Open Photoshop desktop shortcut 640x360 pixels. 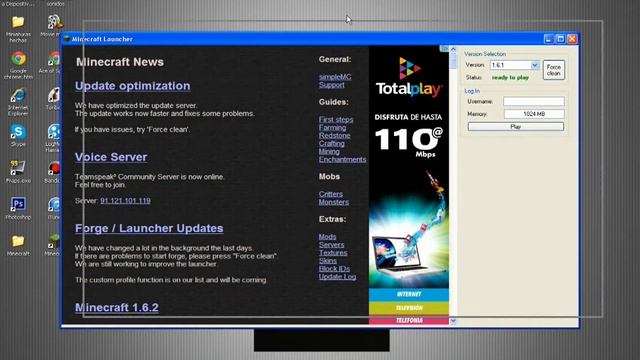pyautogui.click(x=18, y=204)
